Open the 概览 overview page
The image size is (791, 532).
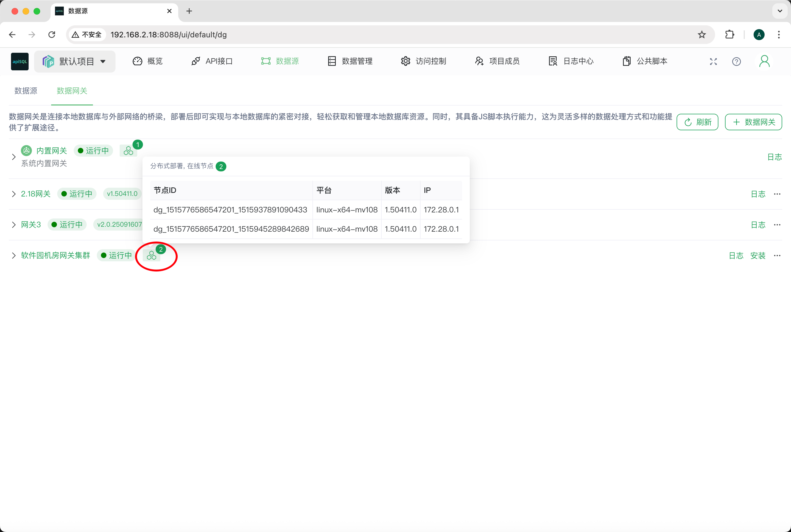point(148,61)
